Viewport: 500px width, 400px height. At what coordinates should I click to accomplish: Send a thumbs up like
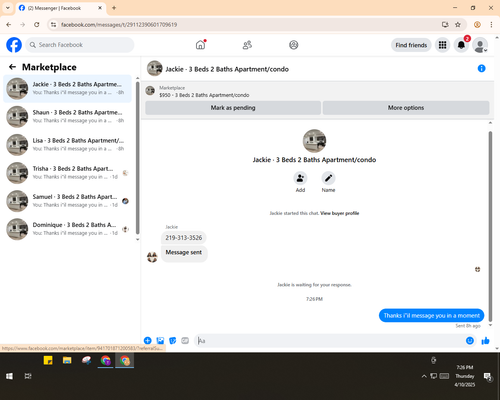485,341
